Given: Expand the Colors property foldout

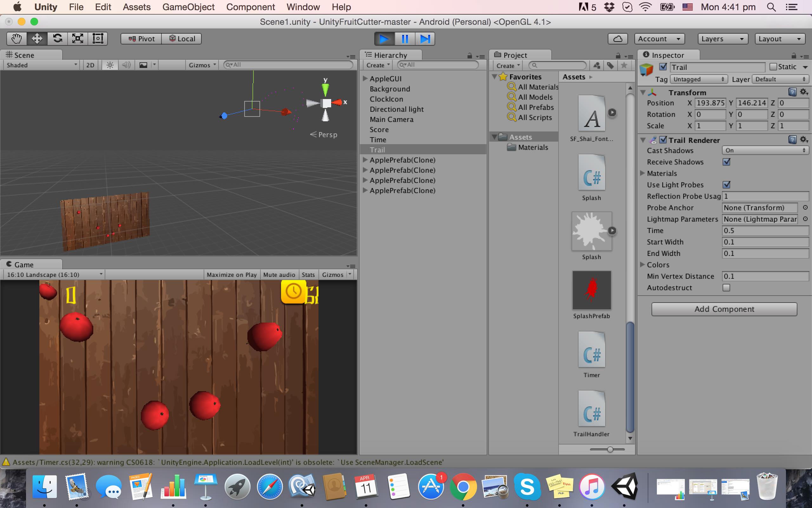Looking at the screenshot, I should 642,265.
